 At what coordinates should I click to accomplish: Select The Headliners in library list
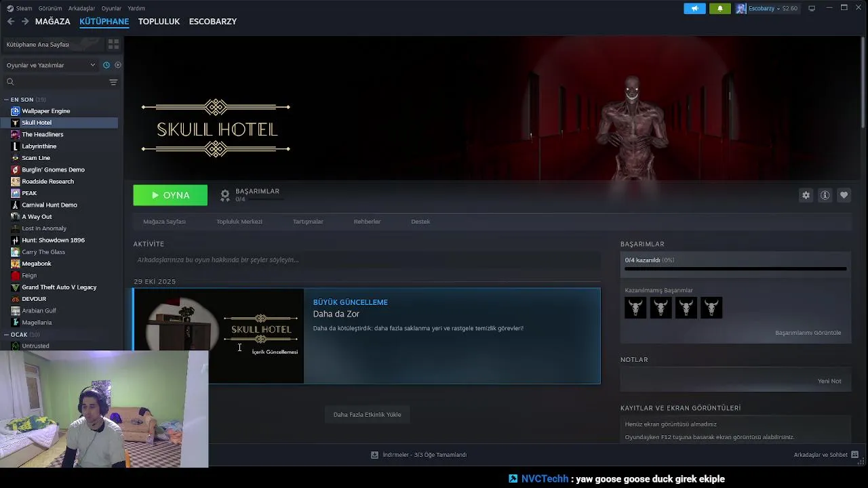(42, 134)
